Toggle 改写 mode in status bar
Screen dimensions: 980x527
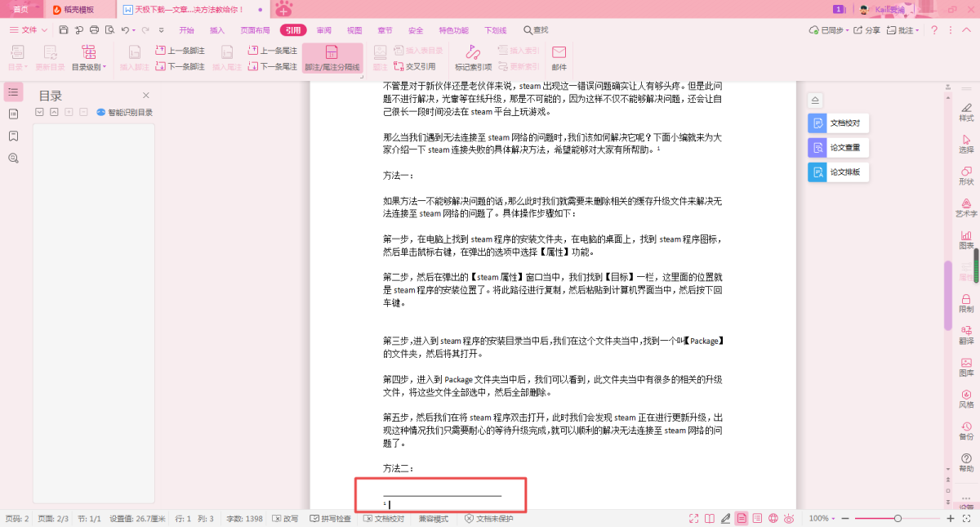coord(286,519)
